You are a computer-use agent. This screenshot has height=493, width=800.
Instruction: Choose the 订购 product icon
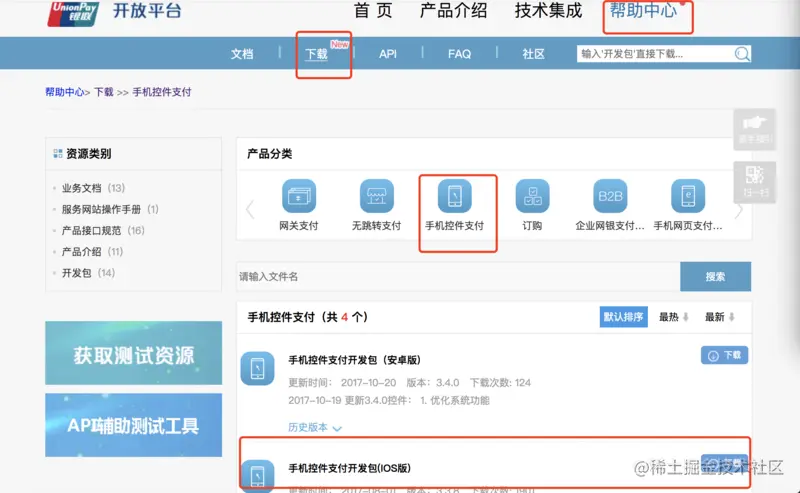tap(532, 196)
